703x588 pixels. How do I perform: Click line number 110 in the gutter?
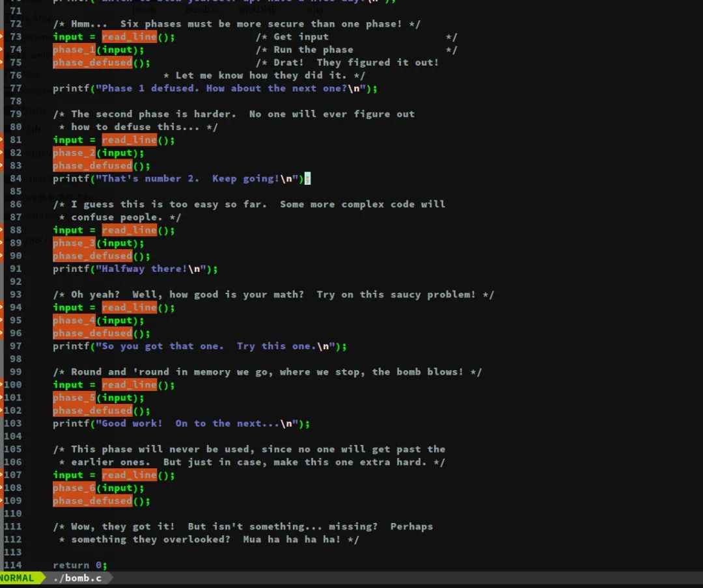click(12, 514)
